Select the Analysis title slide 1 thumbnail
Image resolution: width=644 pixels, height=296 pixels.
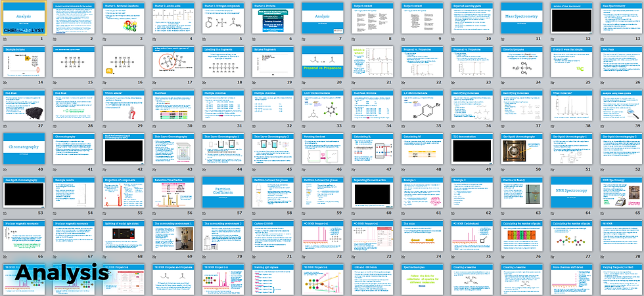pos(23,18)
